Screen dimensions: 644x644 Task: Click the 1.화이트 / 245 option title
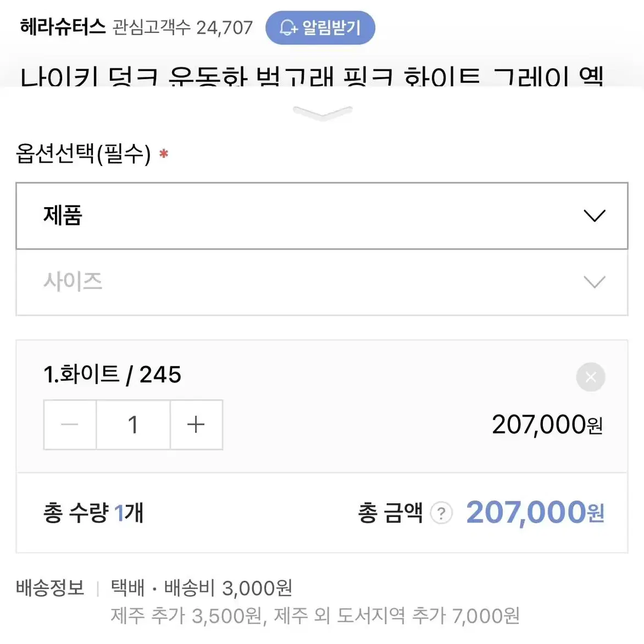point(112,374)
